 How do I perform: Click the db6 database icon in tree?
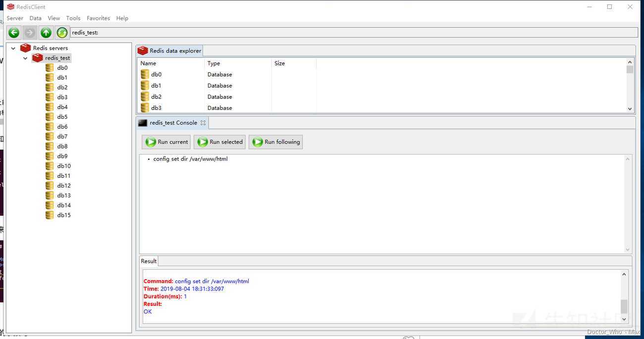point(50,127)
